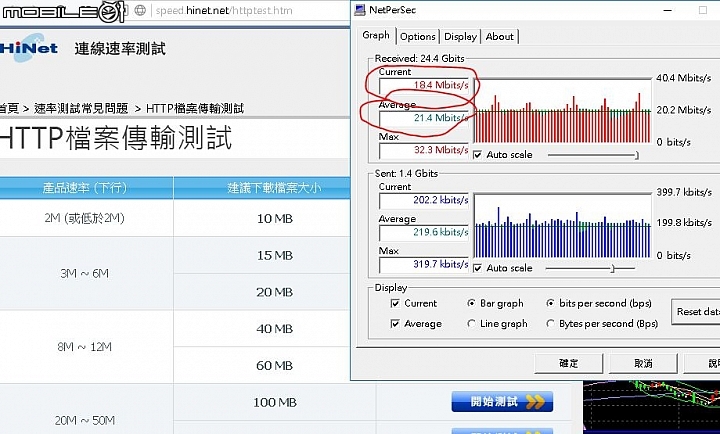Click the 產品速率 (下行) column header

click(x=84, y=188)
